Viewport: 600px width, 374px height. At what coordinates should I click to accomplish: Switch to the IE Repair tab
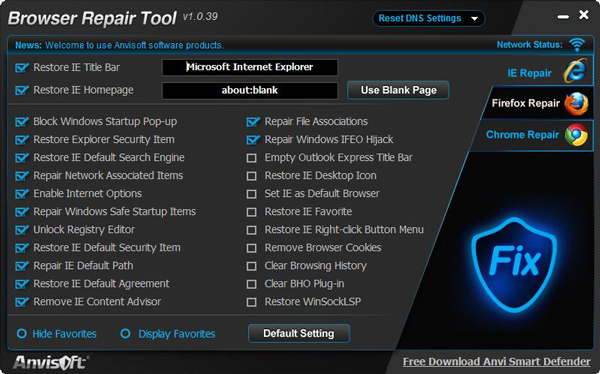(539, 71)
